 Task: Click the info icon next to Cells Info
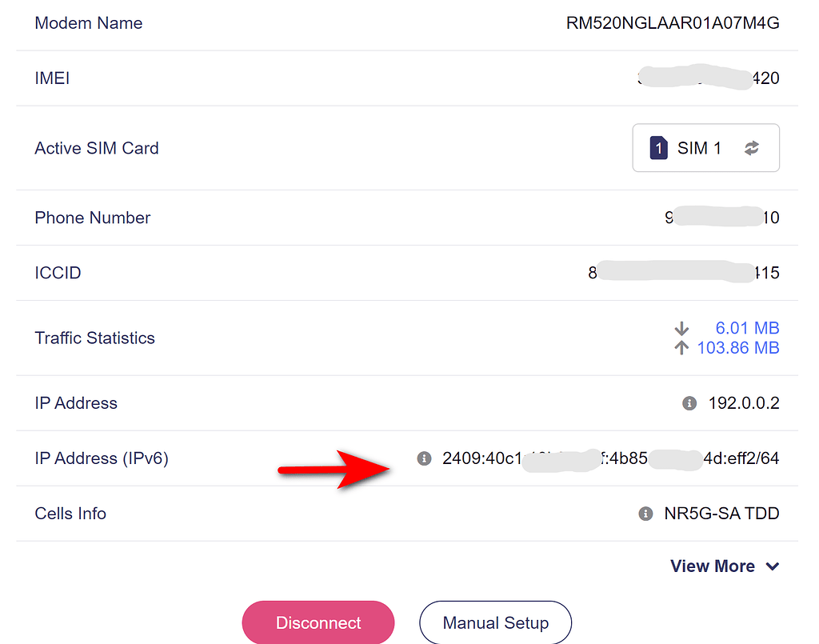point(645,514)
